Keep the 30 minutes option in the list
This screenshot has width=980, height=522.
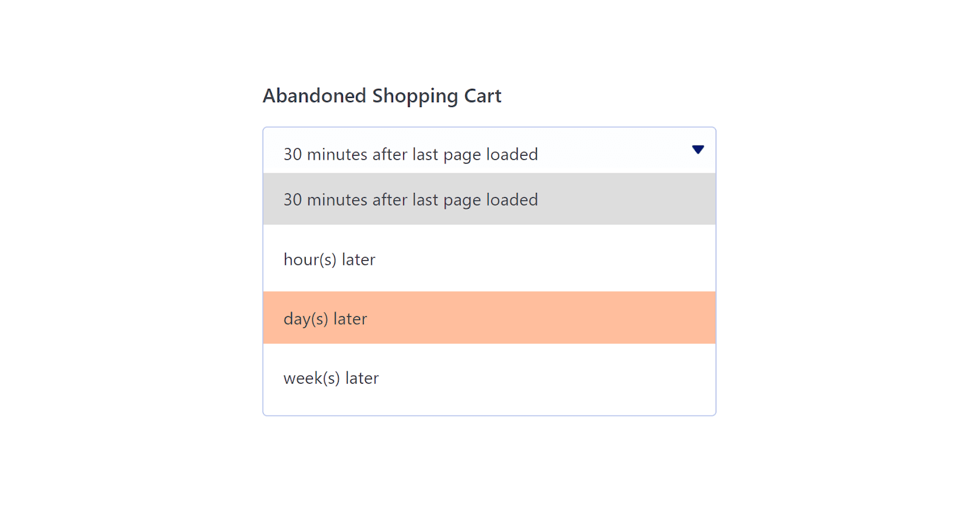[489, 199]
